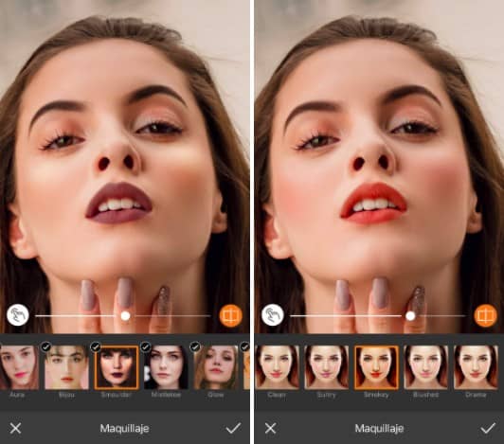Click the 'Maquillaje' title in the left screen
504x444 pixels.
pos(124,428)
